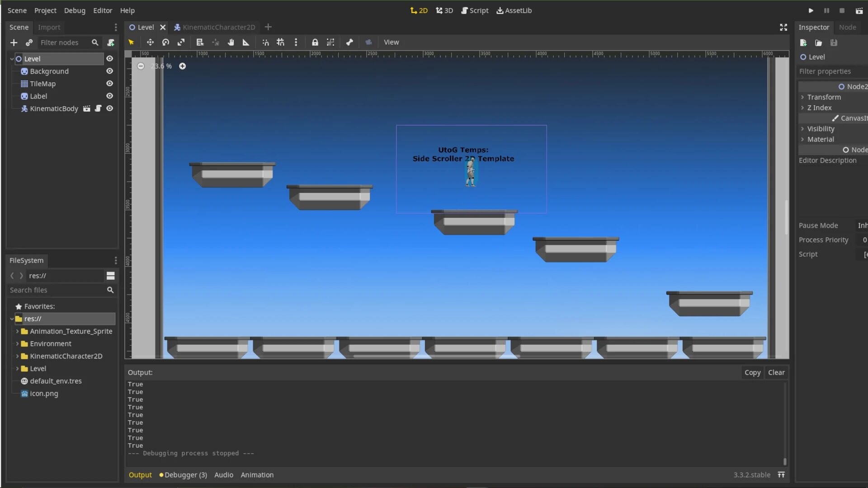Toggle smart snapping
Viewport: 868px width, 488px height.
coord(265,42)
